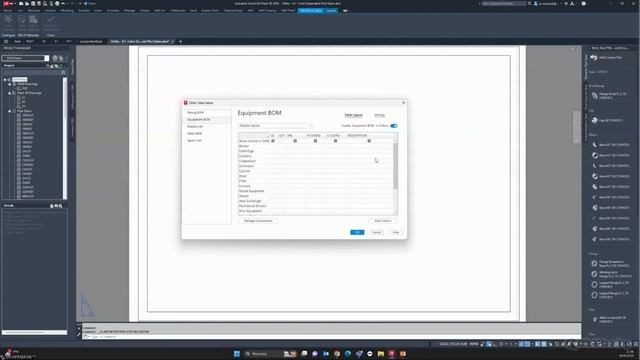The height and width of the screenshot is (360, 640).
Task: Open PowerPoint from taskbar
Action: [x=403, y=353]
